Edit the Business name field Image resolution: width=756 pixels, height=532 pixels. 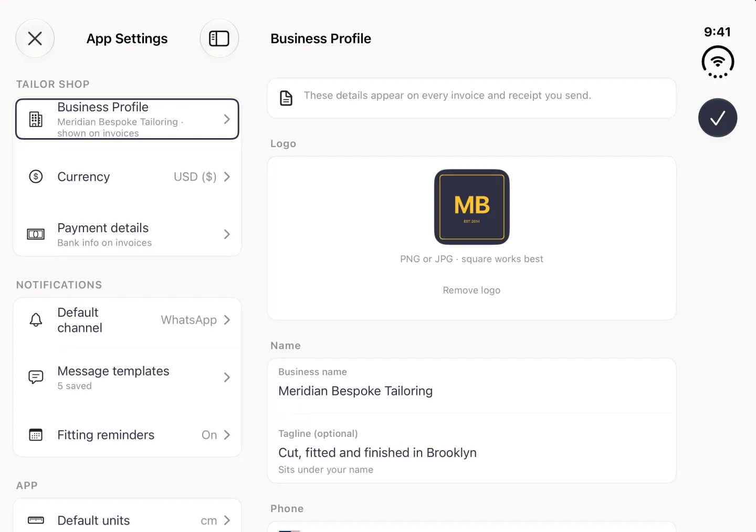click(x=471, y=385)
